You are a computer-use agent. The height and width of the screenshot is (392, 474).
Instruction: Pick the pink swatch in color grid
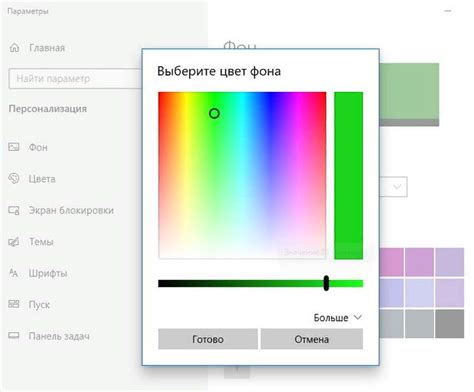click(x=392, y=262)
